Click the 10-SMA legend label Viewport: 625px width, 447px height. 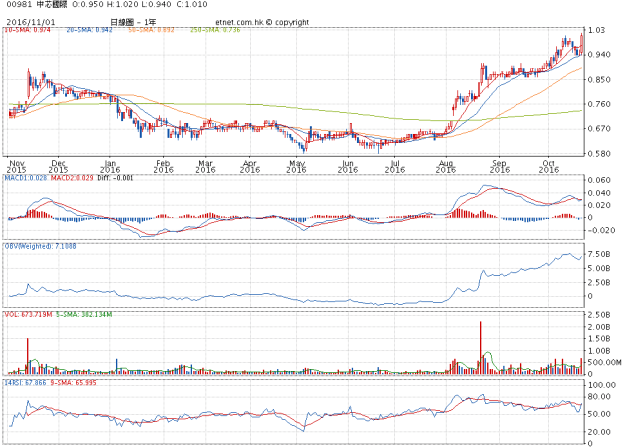pos(28,31)
